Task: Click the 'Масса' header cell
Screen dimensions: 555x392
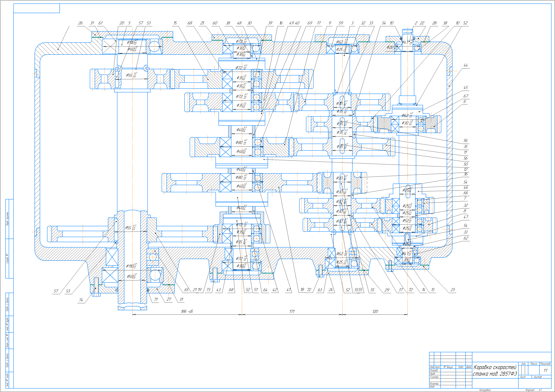Action: click(534, 364)
